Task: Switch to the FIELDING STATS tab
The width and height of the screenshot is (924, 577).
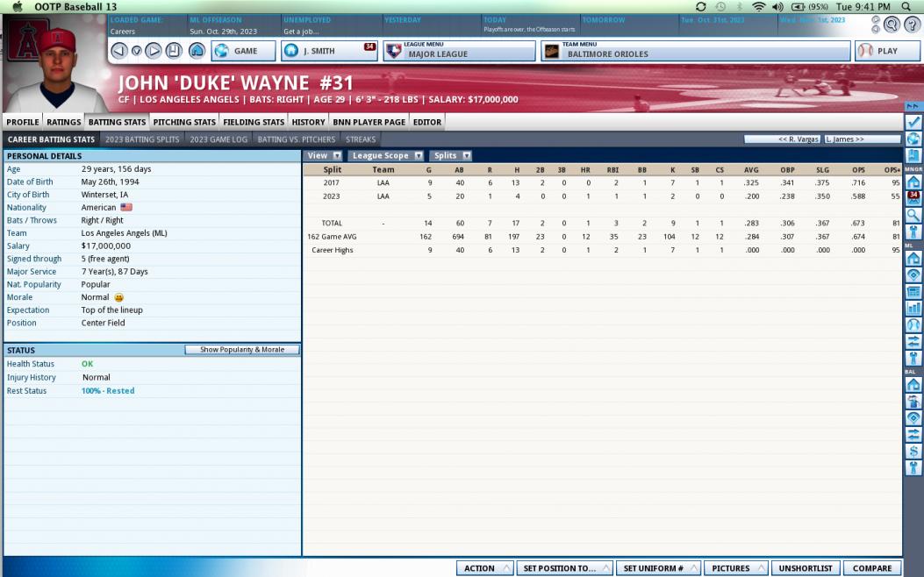Action: [x=254, y=122]
